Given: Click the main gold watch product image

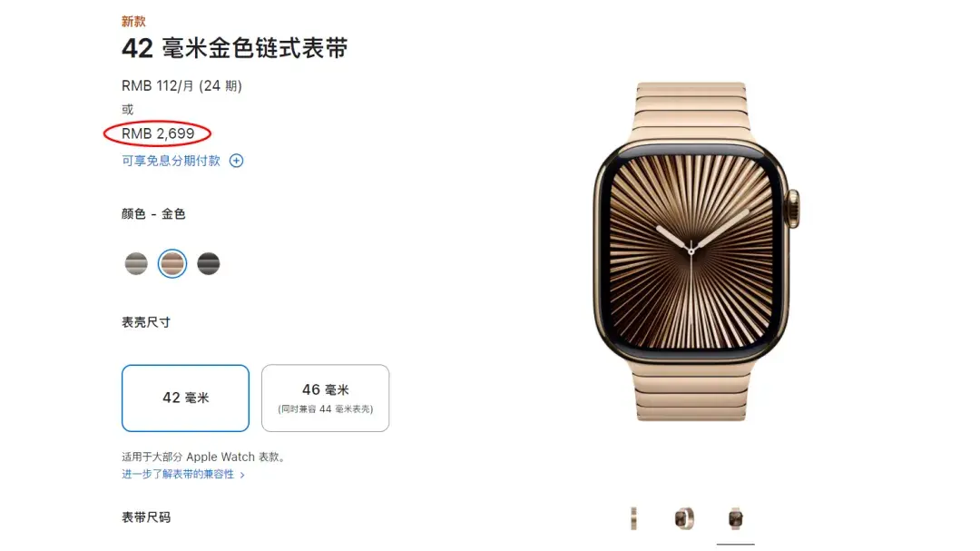Looking at the screenshot, I should [x=696, y=251].
